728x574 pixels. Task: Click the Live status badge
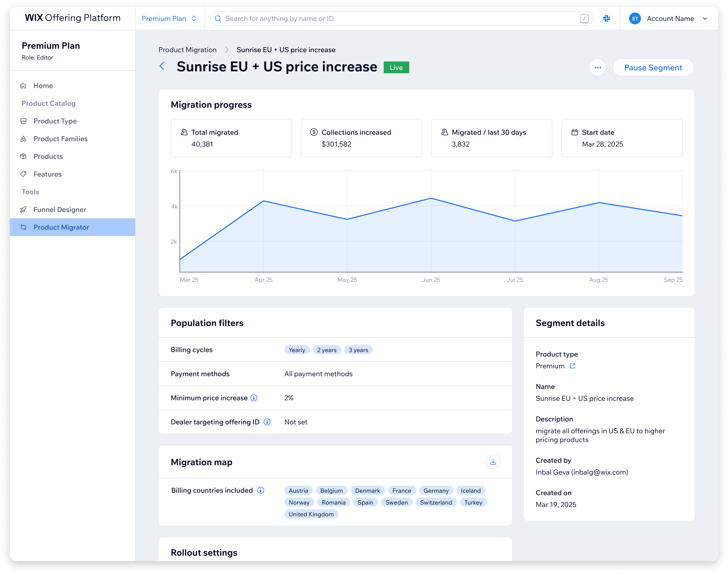pos(396,67)
